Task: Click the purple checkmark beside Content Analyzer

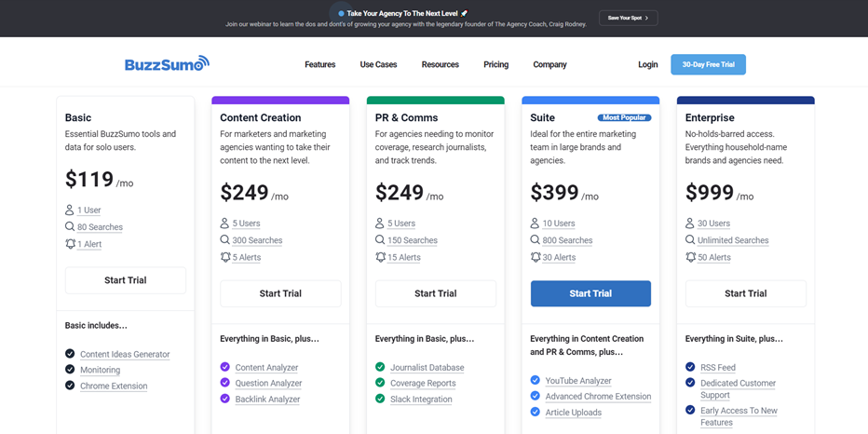Action: coord(224,366)
